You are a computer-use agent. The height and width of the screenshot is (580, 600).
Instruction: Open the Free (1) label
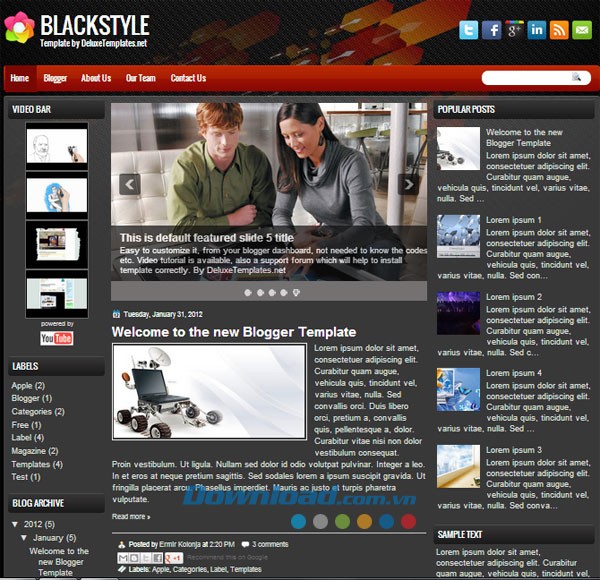pyautogui.click(x=26, y=425)
